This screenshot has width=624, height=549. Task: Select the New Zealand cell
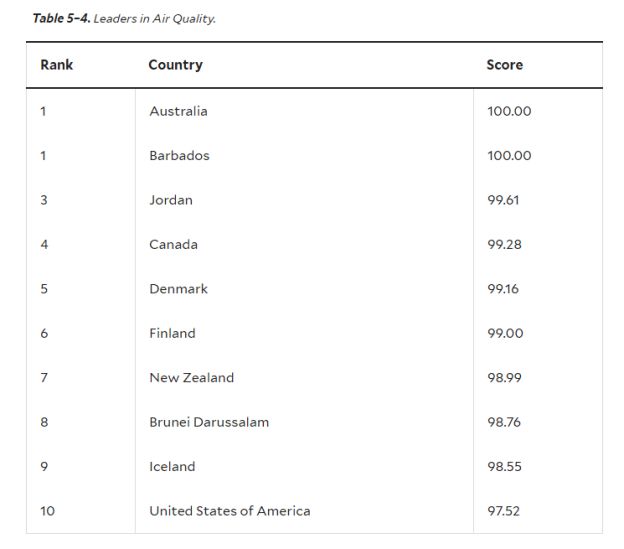[x=191, y=378]
